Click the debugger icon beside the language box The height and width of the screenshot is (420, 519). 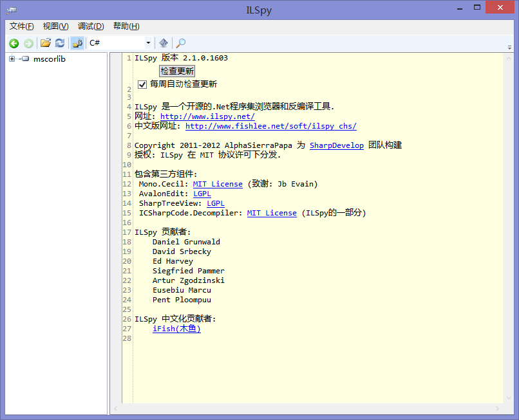(x=164, y=43)
